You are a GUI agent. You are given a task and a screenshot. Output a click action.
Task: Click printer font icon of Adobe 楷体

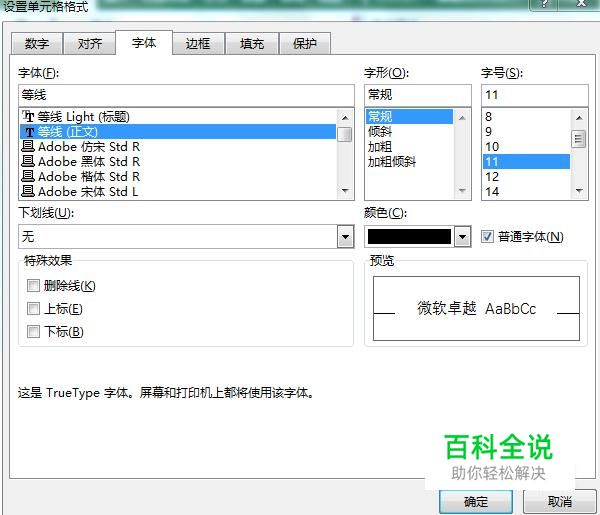click(x=28, y=176)
